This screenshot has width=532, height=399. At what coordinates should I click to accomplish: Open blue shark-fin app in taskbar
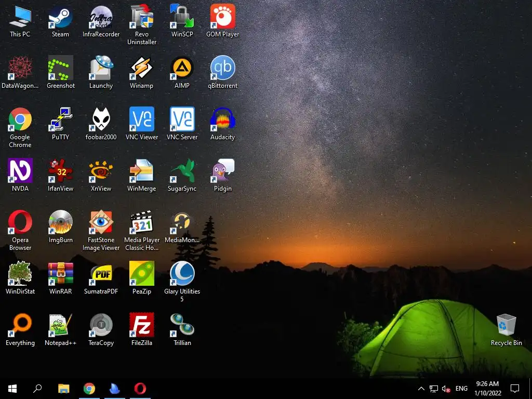(115, 389)
